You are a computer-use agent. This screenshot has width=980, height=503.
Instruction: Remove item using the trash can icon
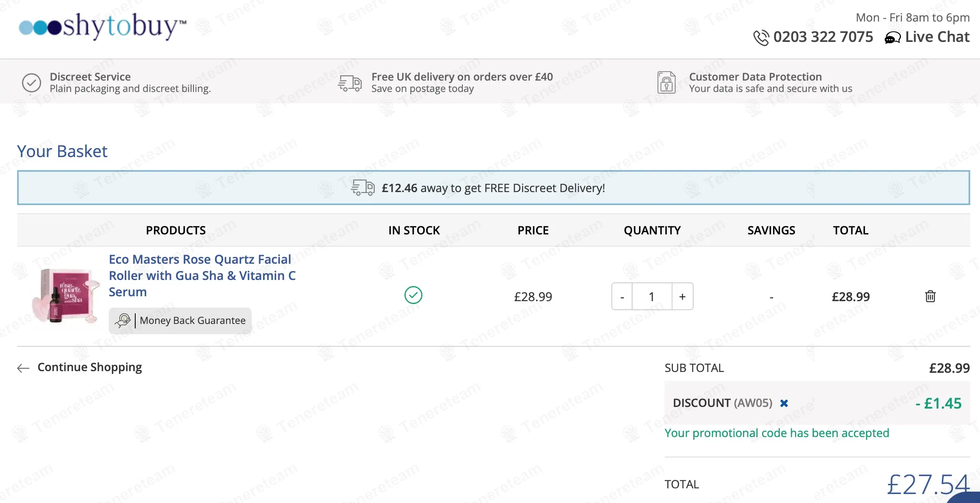coord(930,296)
